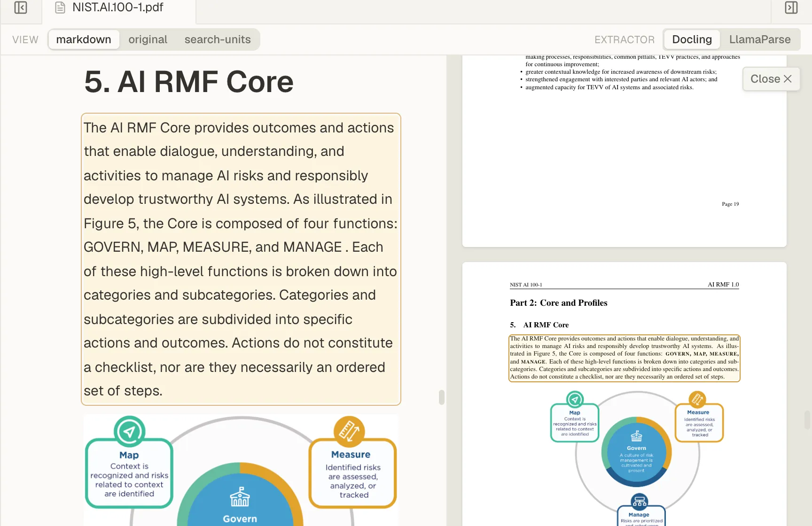Viewport: 812px width, 526px height.
Task: Select the LlamaParse extractor
Action: [760, 39]
